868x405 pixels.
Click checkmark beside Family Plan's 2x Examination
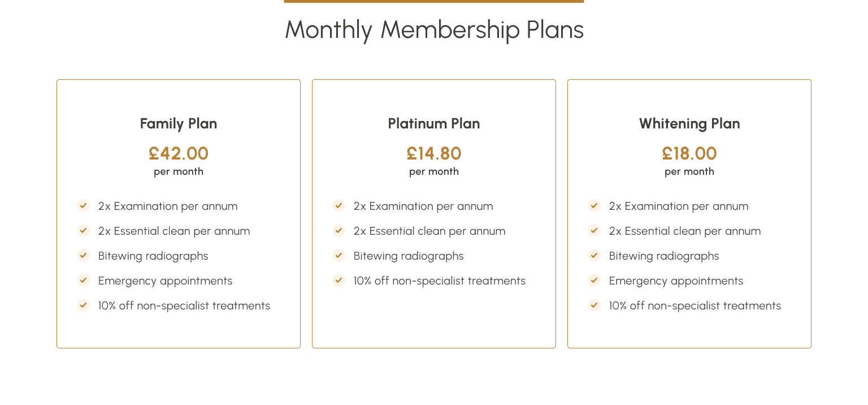point(83,205)
